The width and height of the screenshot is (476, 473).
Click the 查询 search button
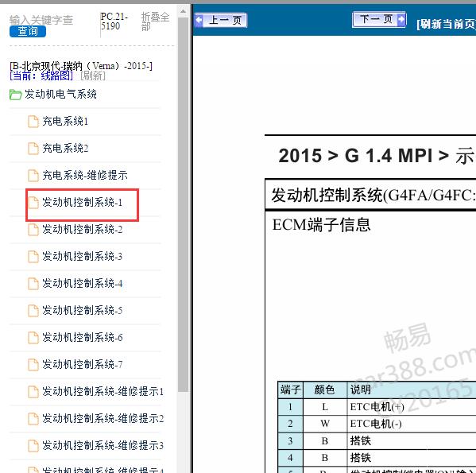tap(28, 31)
